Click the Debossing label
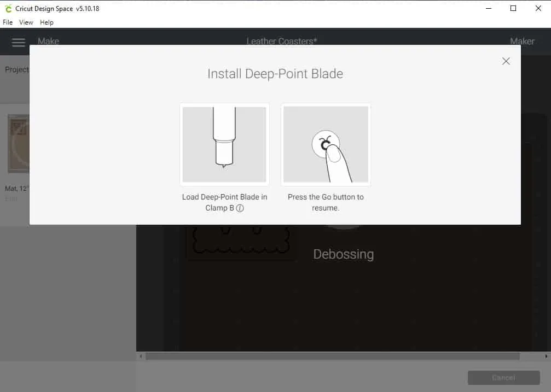Screen dimensions: 551x392 [x=343, y=254]
